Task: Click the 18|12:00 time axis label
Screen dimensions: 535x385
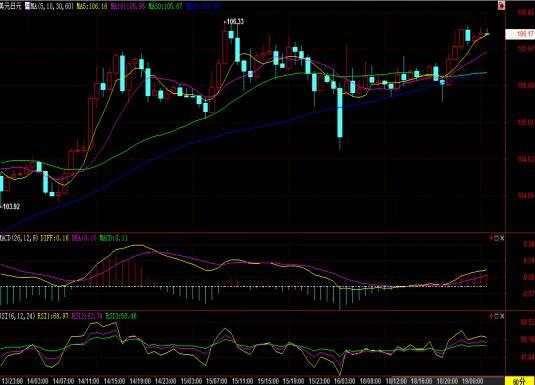Action: (396, 381)
